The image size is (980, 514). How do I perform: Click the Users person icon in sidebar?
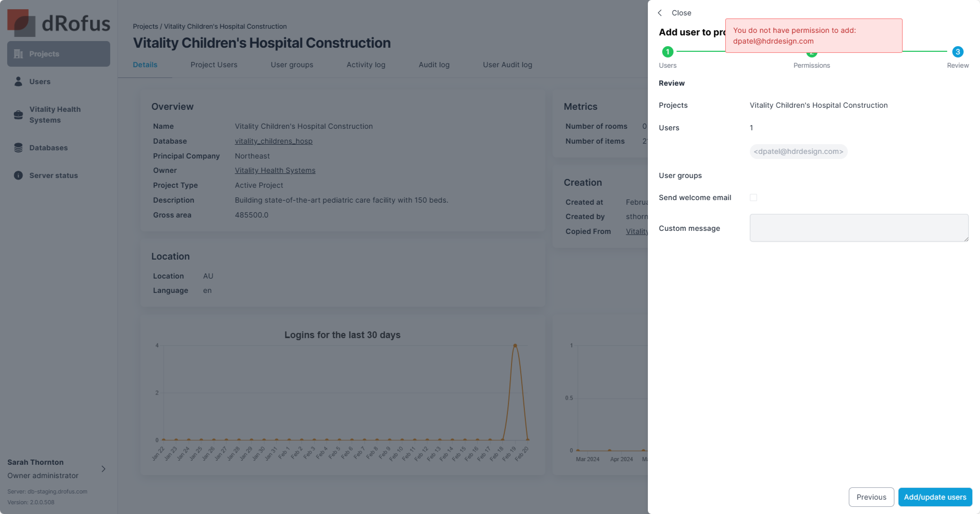18,82
